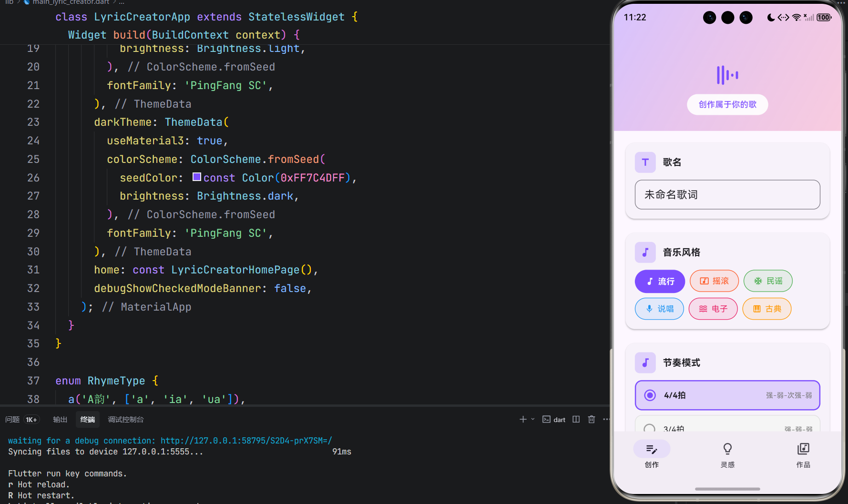
Task: Add a new terminal with the plus icon
Action: 523,419
